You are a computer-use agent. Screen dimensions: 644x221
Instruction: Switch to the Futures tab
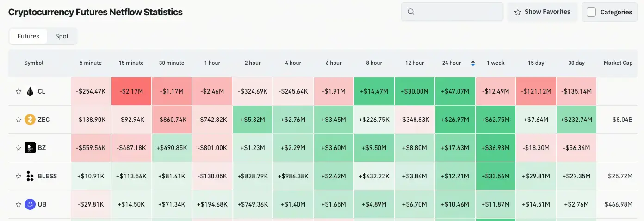click(x=28, y=36)
